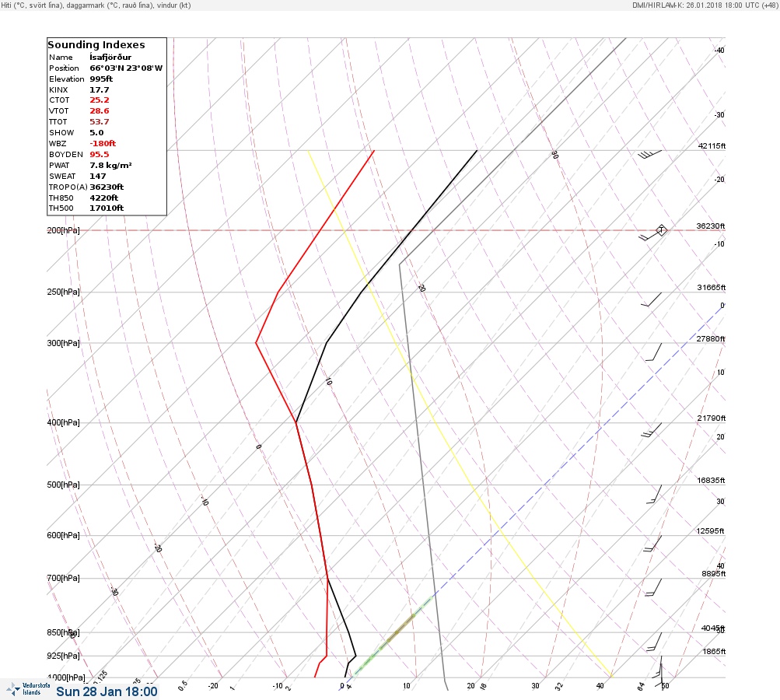Click the PWAT value 7.8 kg/m²
The height and width of the screenshot is (700, 780).
[110, 165]
